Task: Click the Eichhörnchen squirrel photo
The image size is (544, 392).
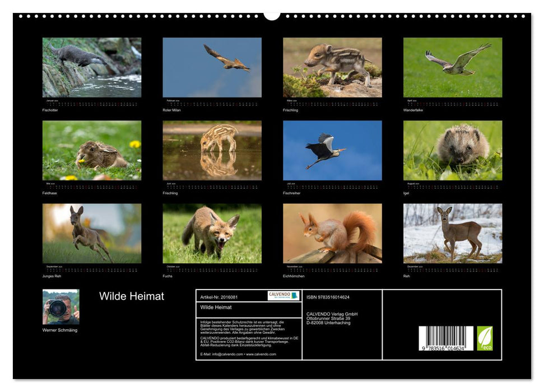Action: [x=332, y=234]
